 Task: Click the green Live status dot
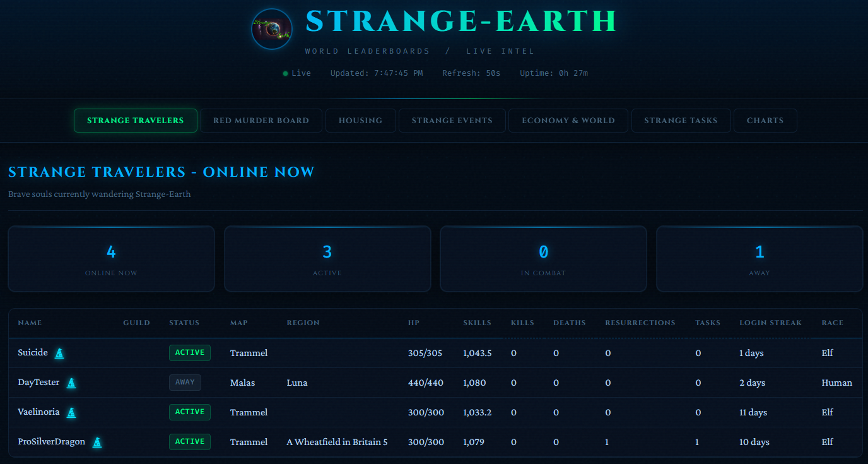(286, 74)
